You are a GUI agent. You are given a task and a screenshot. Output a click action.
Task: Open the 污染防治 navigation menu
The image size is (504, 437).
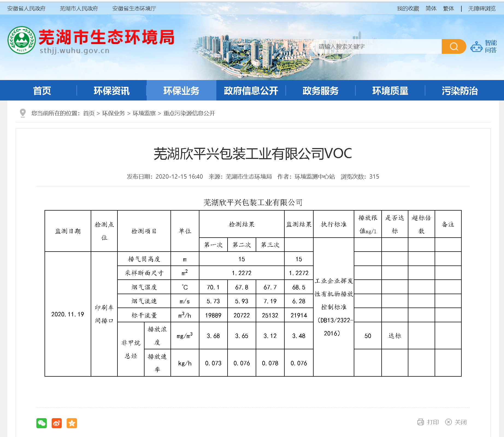coord(460,90)
